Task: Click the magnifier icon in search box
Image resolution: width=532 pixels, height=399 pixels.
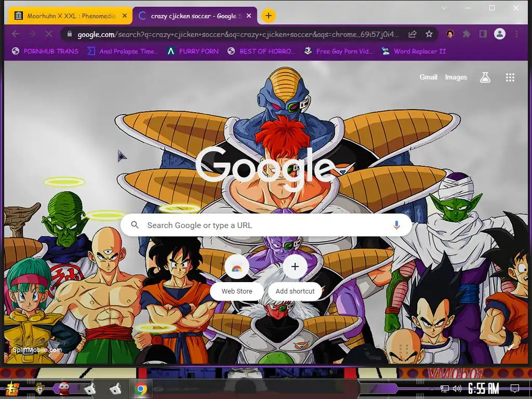Action: (x=135, y=225)
